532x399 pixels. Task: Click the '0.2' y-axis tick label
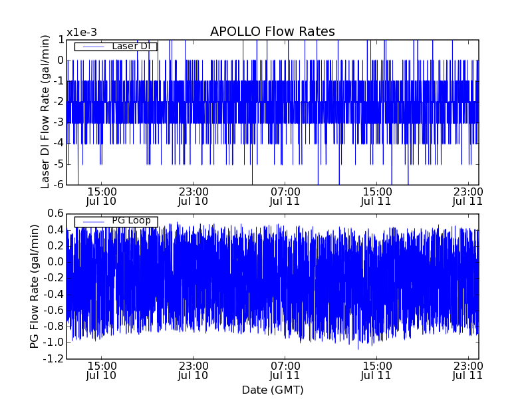(x=56, y=245)
